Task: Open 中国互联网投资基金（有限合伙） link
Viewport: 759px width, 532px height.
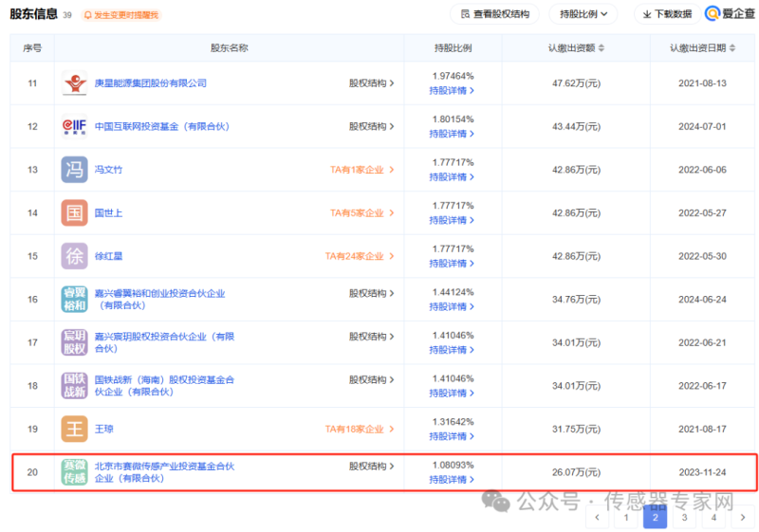Action: [x=161, y=126]
